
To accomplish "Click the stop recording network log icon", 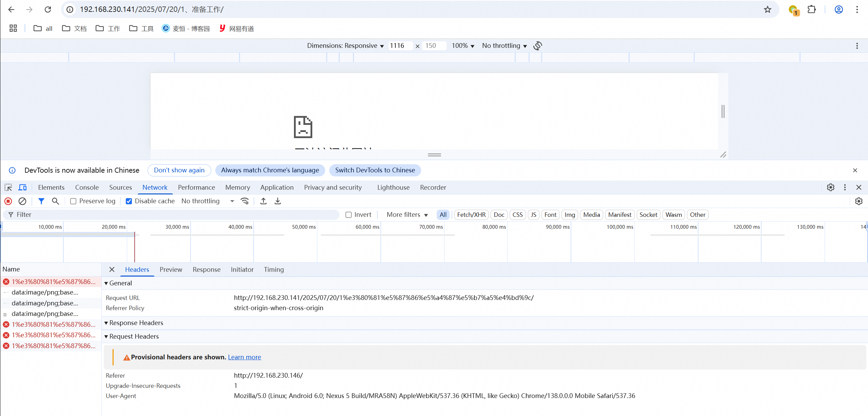I will pos(8,201).
